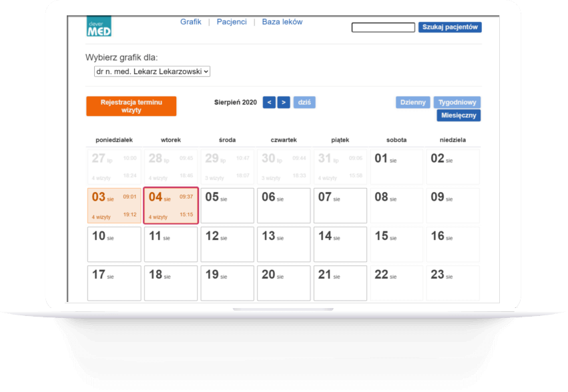The image size is (568, 392).
Task: Go to next month arrow
Action: (x=284, y=103)
